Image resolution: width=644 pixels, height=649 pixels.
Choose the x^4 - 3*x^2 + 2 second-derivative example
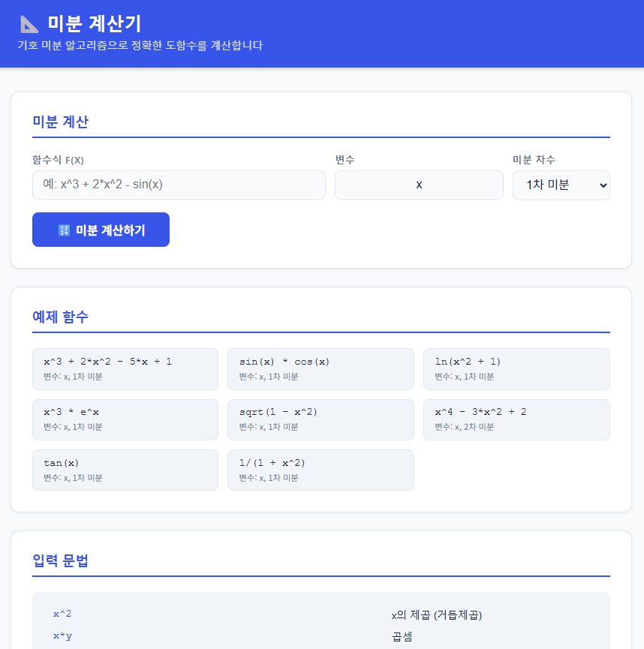[516, 419]
